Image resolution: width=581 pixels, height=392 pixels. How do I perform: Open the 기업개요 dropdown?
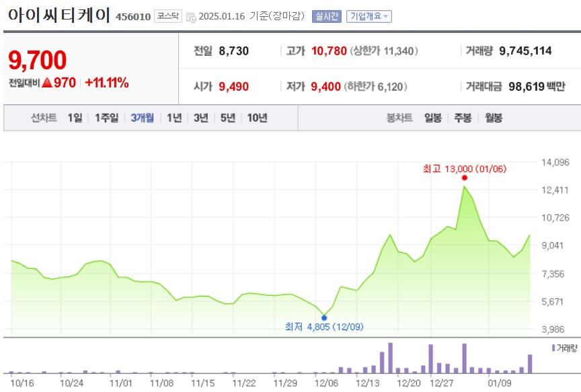pyautogui.click(x=366, y=15)
